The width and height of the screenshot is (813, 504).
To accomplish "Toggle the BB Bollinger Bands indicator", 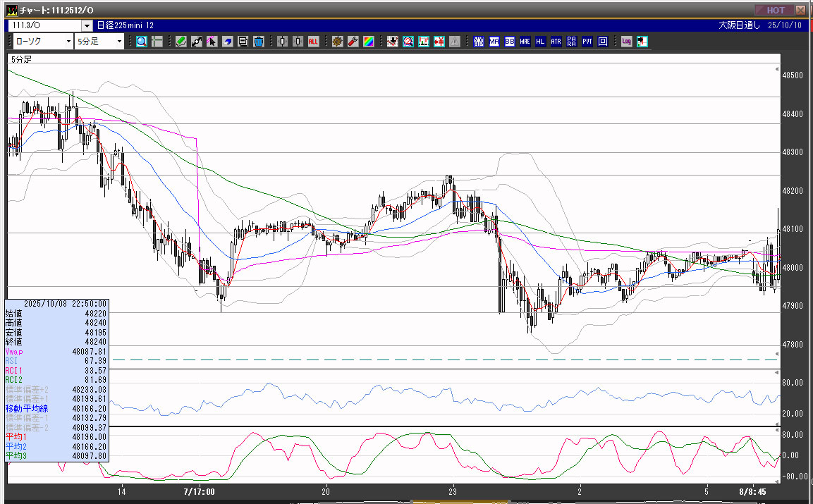I will [510, 42].
